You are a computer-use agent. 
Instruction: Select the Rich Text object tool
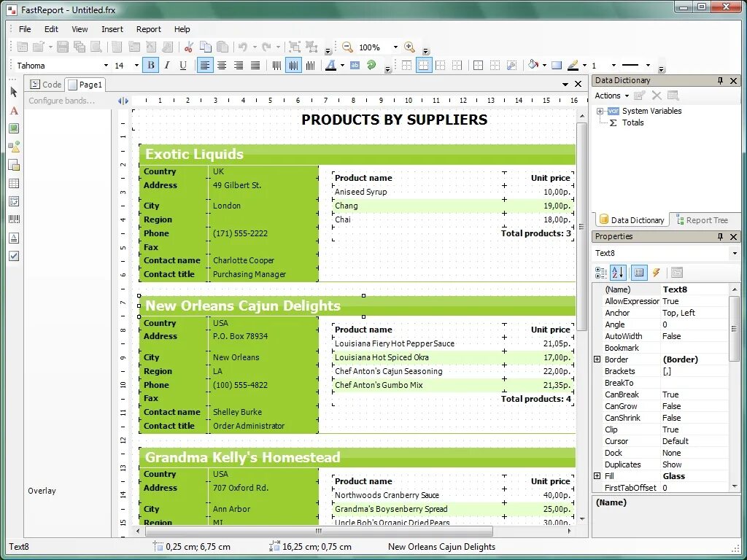tap(14, 238)
